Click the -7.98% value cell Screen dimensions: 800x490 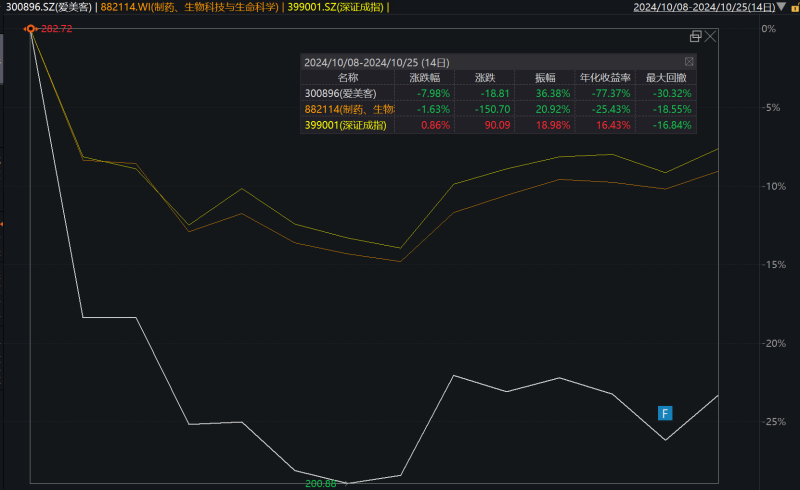tap(433, 93)
